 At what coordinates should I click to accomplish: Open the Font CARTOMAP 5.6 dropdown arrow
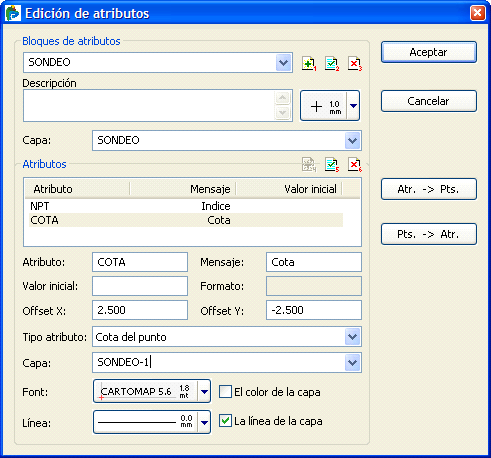click(204, 391)
